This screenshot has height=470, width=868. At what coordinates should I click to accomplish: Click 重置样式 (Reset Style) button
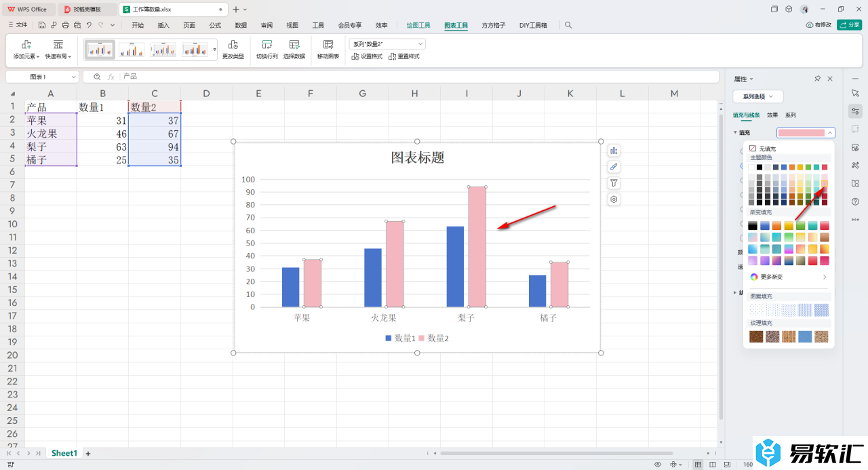click(x=404, y=56)
